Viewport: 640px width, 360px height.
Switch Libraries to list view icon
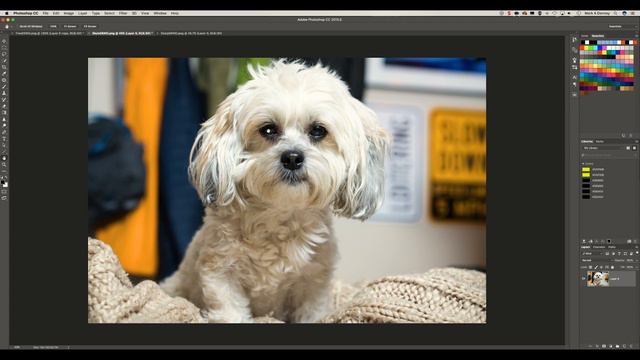[x=634, y=148]
